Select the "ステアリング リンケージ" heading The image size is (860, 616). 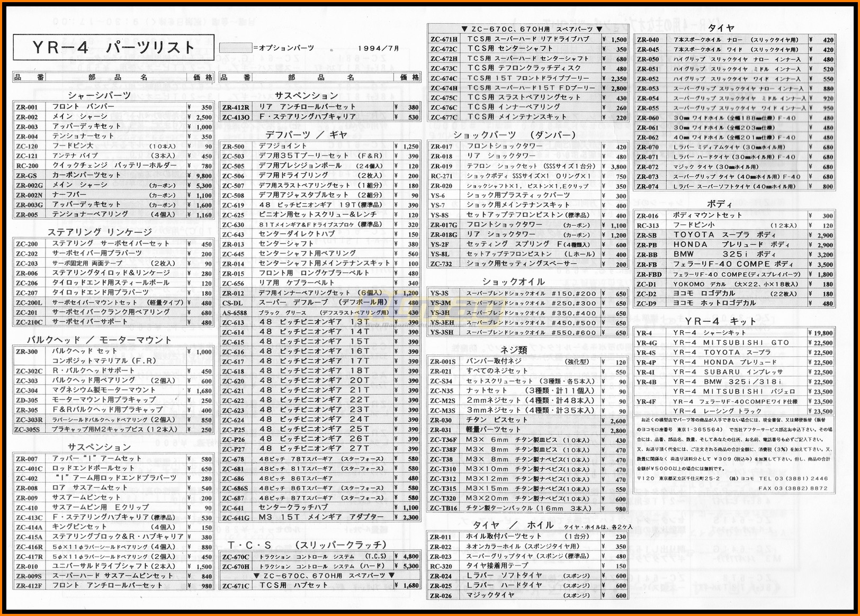coord(100,232)
